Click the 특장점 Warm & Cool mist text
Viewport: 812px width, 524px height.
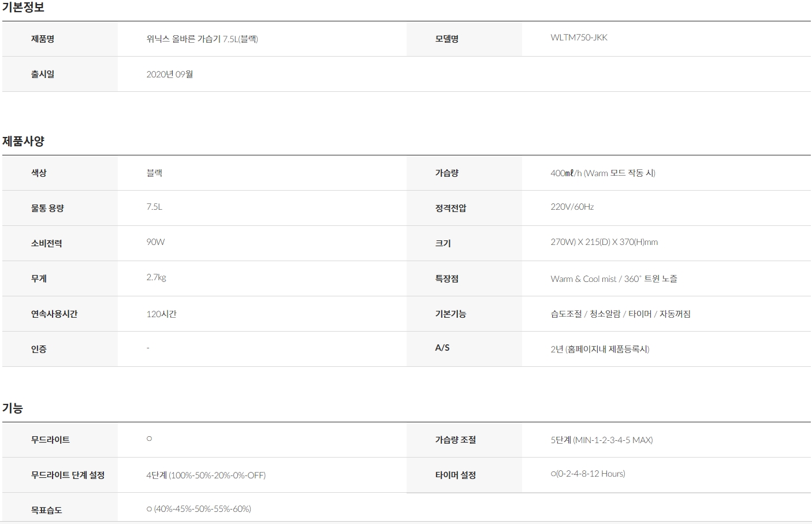(x=583, y=279)
